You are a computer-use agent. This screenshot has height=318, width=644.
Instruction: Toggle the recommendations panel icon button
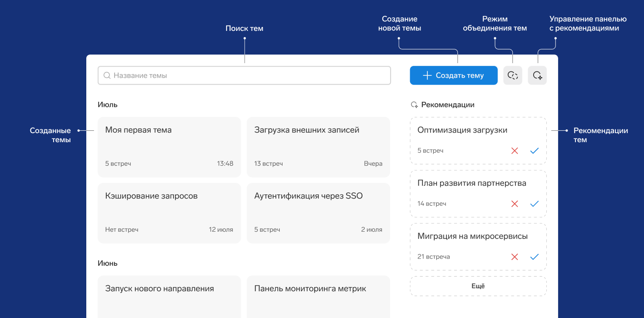537,75
